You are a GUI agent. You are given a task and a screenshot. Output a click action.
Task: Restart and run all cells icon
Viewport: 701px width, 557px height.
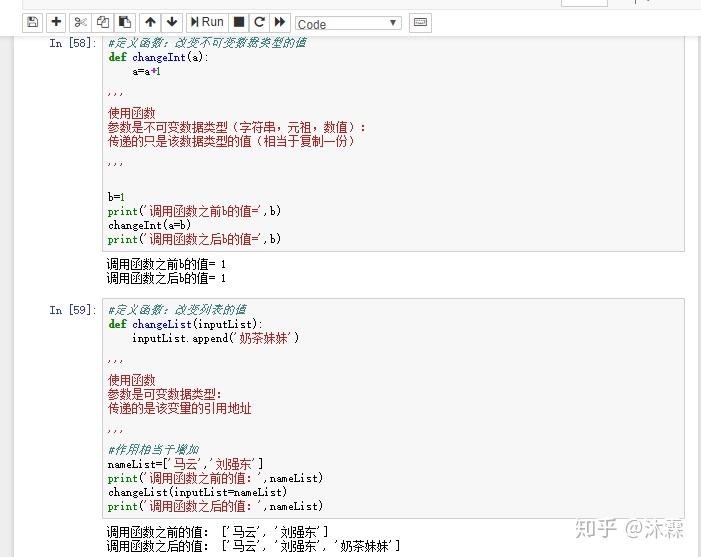point(280,22)
